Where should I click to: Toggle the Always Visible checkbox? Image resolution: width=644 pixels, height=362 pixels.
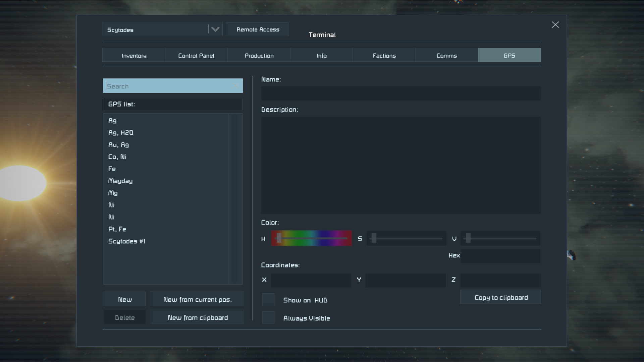pos(268,318)
